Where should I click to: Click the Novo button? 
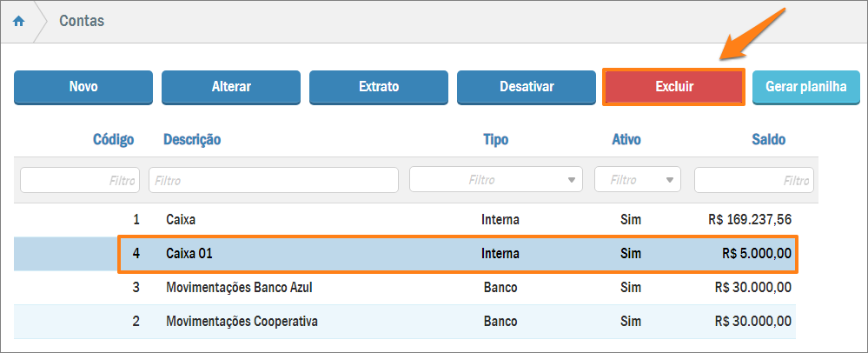pyautogui.click(x=83, y=87)
